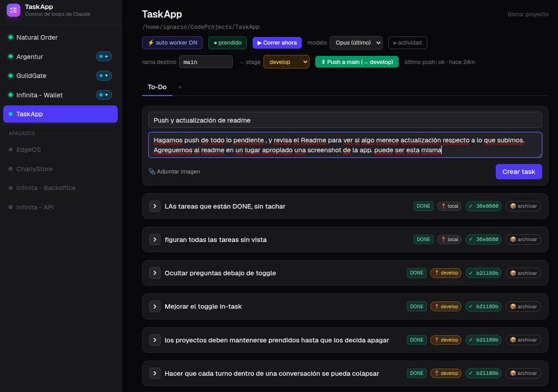
Task: Click the rama destino main input
Action: [206, 62]
